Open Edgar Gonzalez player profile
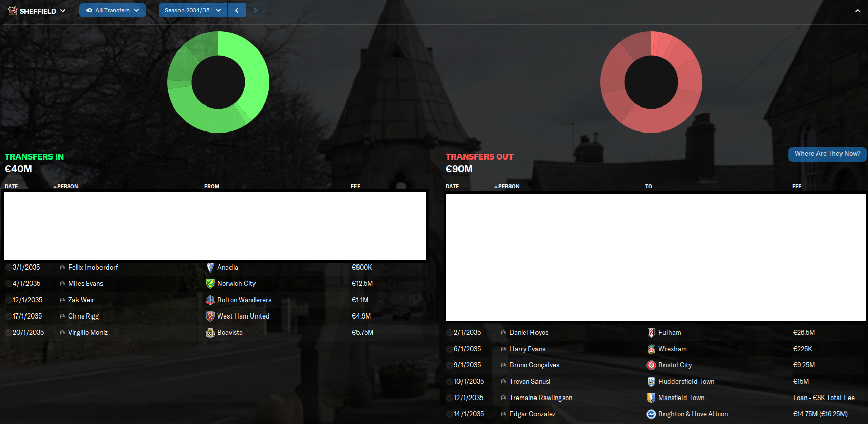Image resolution: width=868 pixels, height=424 pixels. [532, 414]
